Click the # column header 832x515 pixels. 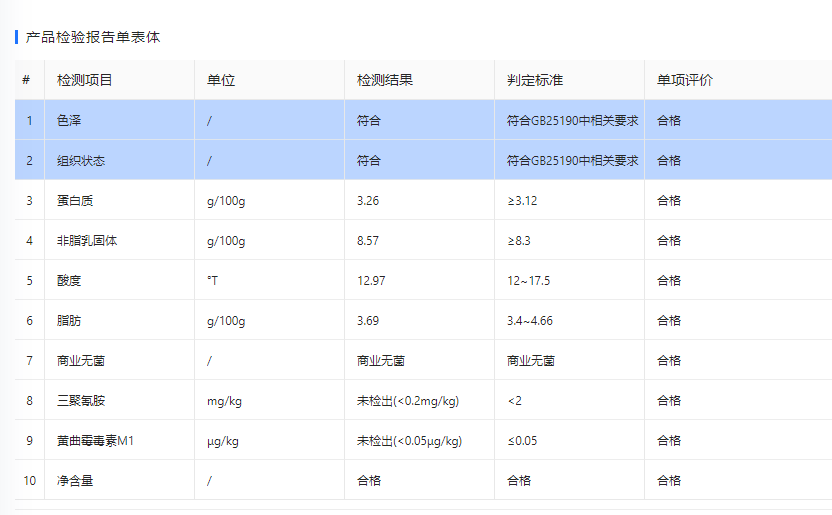pyautogui.click(x=26, y=80)
